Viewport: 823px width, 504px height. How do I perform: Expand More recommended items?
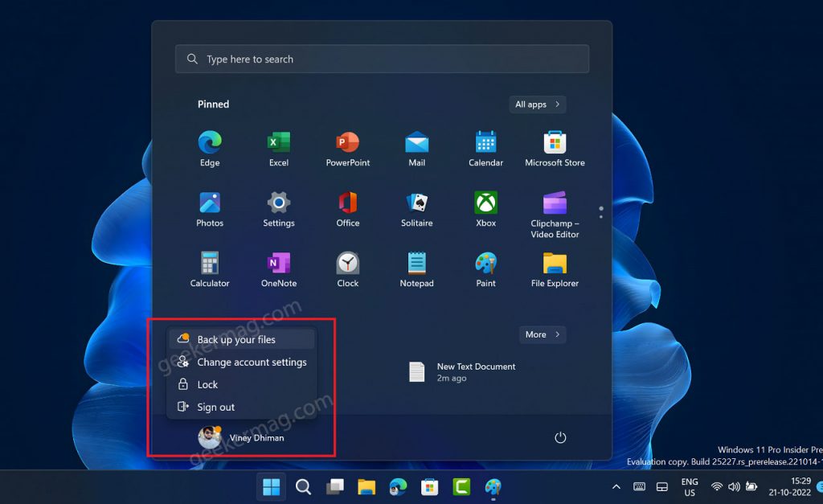[543, 334]
